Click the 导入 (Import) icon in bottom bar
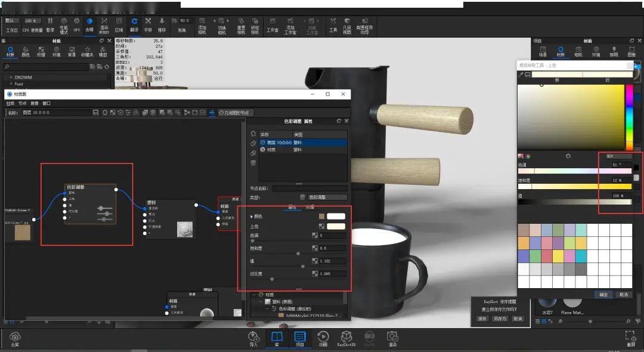This screenshot has width=644, height=352. 253,338
